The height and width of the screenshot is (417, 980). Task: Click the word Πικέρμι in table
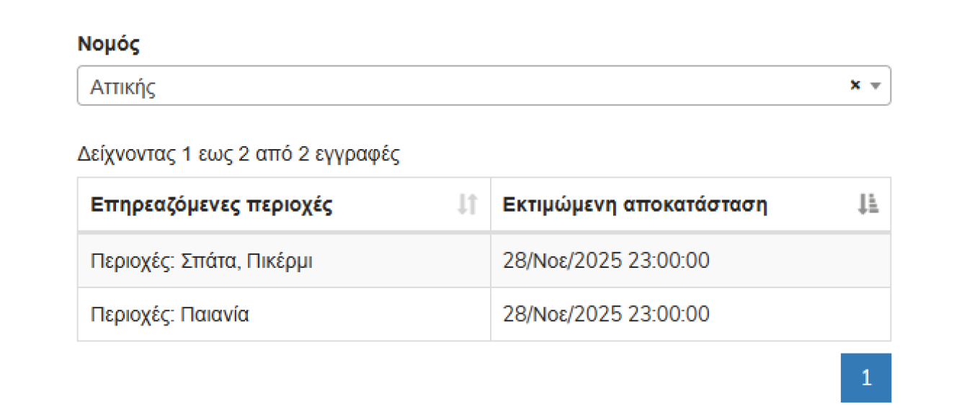[280, 261]
